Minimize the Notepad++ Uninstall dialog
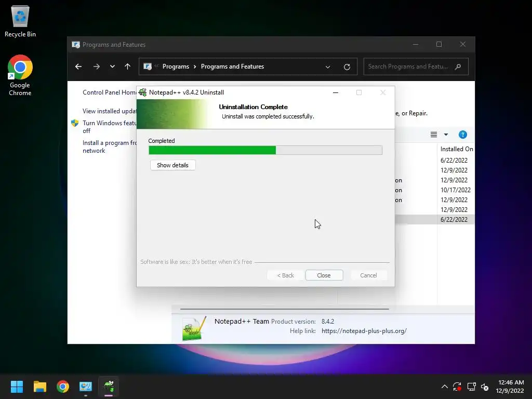The height and width of the screenshot is (399, 532). (336, 92)
